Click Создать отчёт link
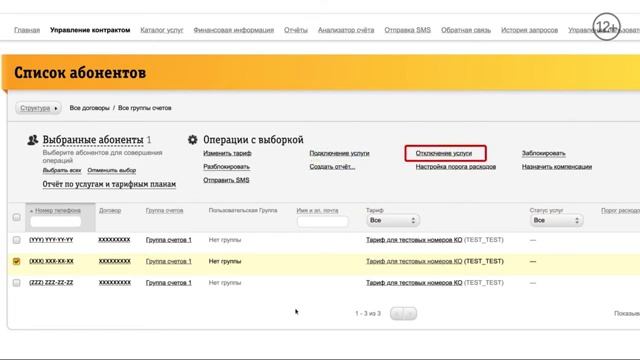Viewport: 640px width, 360px height. click(x=332, y=167)
